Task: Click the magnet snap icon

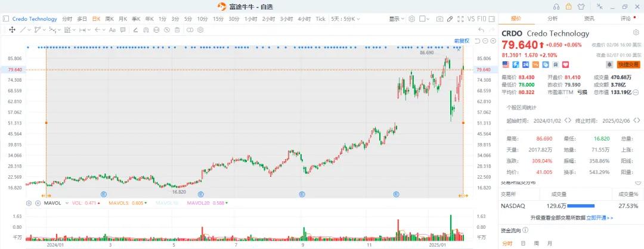Action: coord(146,30)
